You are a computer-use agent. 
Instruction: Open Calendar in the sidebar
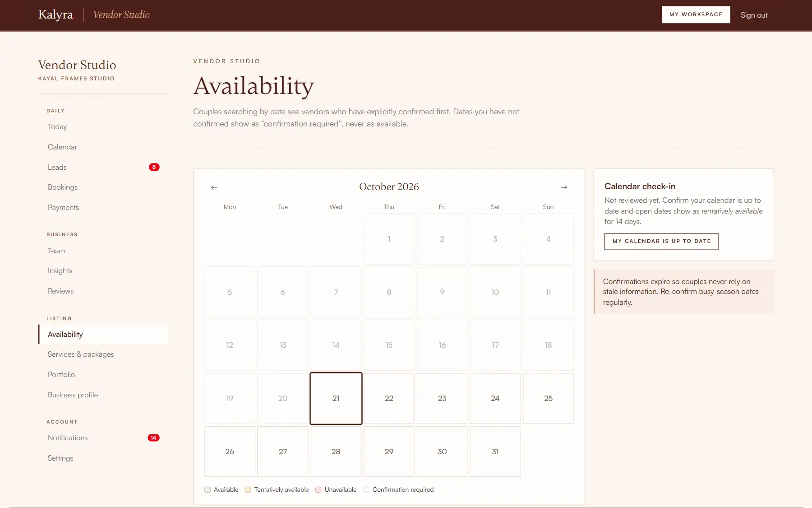pos(103,147)
